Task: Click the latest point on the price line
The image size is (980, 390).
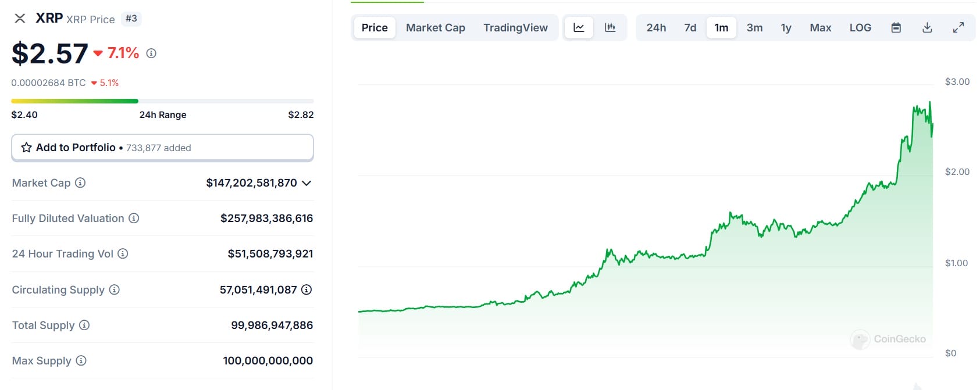Action: 933,124
